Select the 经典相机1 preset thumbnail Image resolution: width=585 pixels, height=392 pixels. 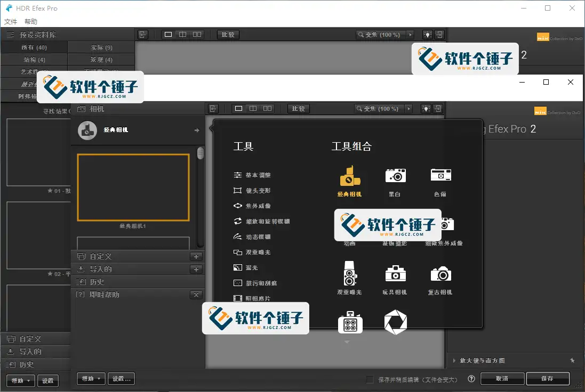point(133,187)
